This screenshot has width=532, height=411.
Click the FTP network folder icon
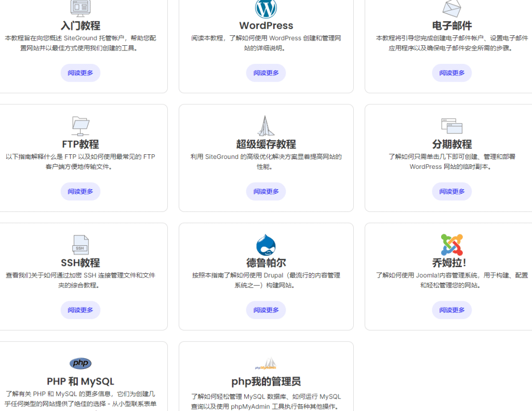click(81, 126)
